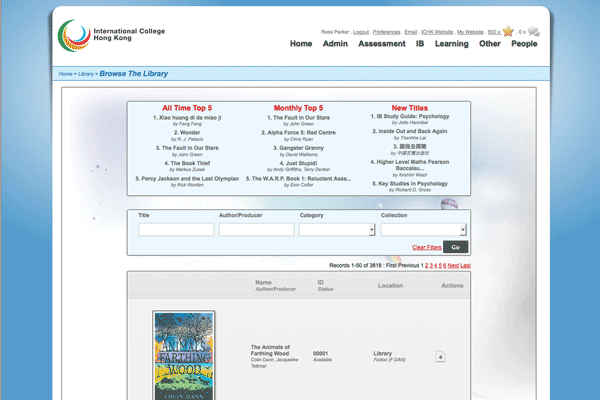The width and height of the screenshot is (600, 400).
Task: Open the Admin menu
Action: coord(335,44)
